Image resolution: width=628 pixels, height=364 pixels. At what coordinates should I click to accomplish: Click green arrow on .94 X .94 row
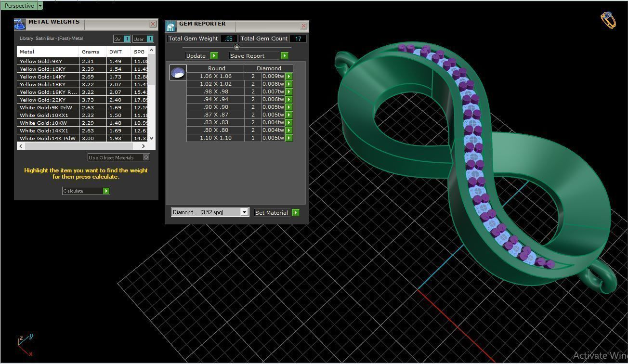tap(289, 99)
